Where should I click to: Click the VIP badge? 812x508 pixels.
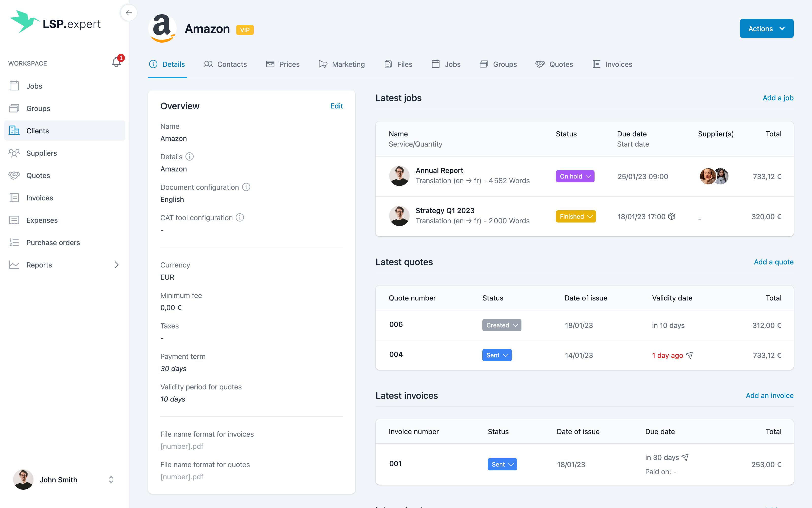click(245, 30)
